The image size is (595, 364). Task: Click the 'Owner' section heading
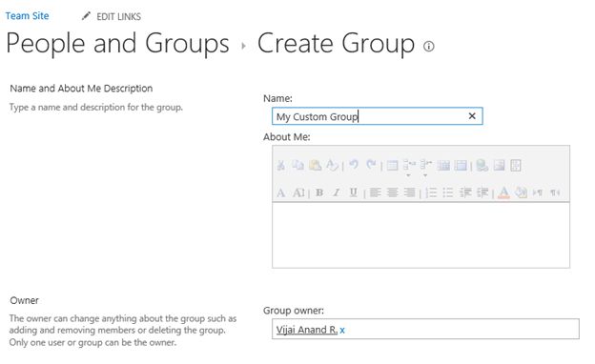(24, 300)
